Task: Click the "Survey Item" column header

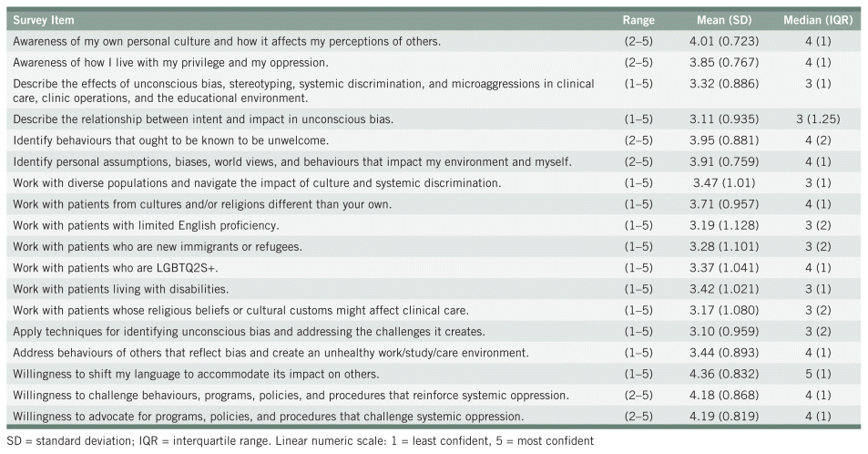Action: (44, 19)
